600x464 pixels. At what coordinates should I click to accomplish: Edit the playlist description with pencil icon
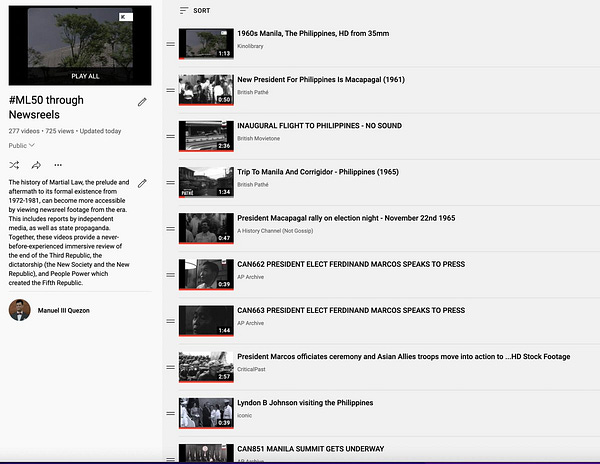(142, 183)
